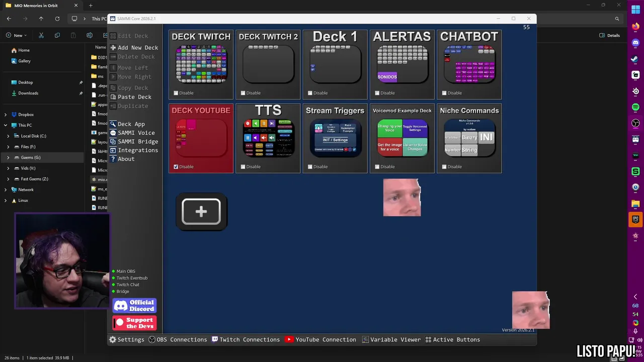This screenshot has width=644, height=362.
Task: Select the Deck 1 thumbnail
Action: click(x=335, y=64)
